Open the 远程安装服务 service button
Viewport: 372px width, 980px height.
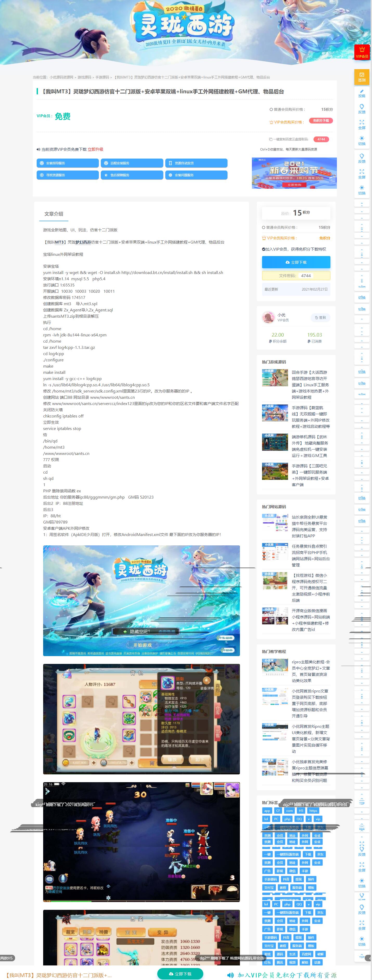[x=132, y=163]
